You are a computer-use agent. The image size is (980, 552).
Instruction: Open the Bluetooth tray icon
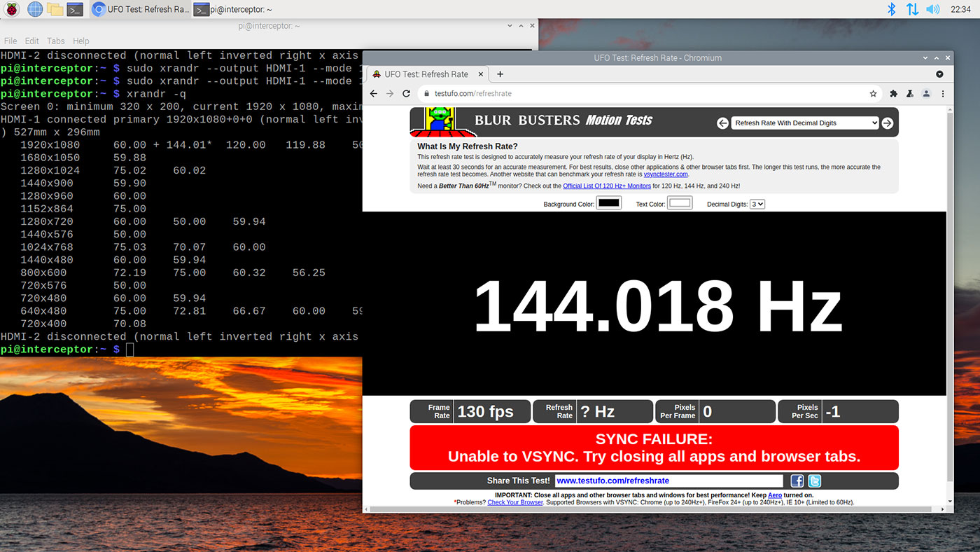pos(892,9)
